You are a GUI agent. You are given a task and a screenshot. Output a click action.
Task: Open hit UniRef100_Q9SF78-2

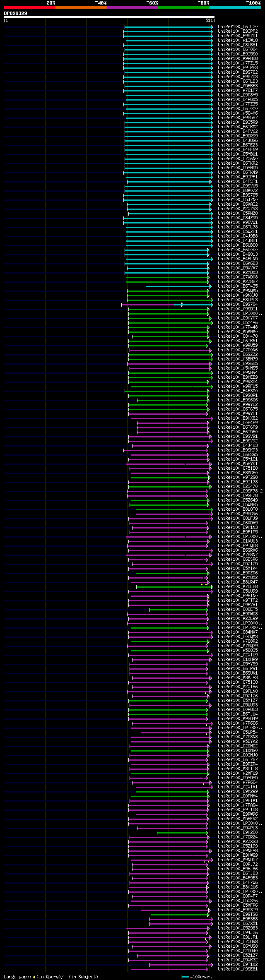pyautogui.click(x=240, y=491)
